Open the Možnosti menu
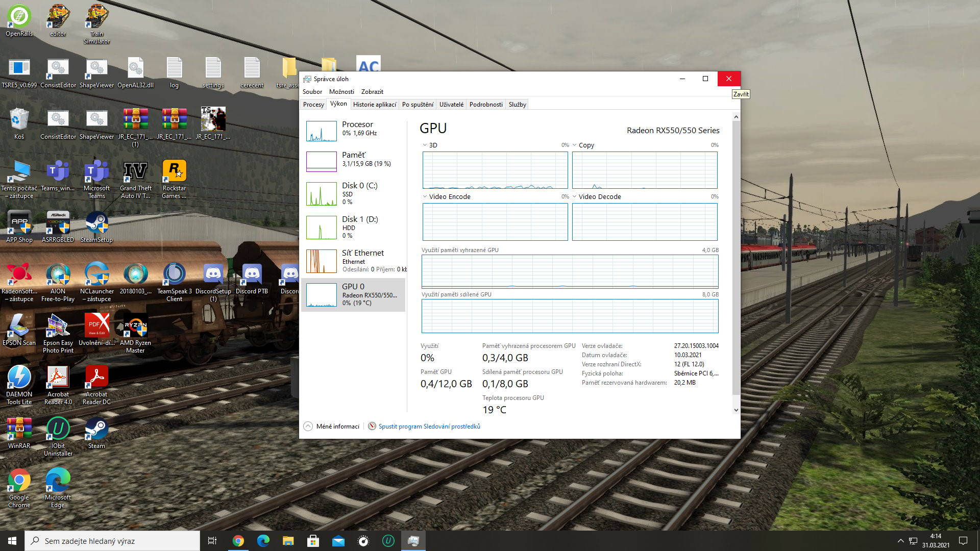This screenshot has width=980, height=551. [341, 92]
